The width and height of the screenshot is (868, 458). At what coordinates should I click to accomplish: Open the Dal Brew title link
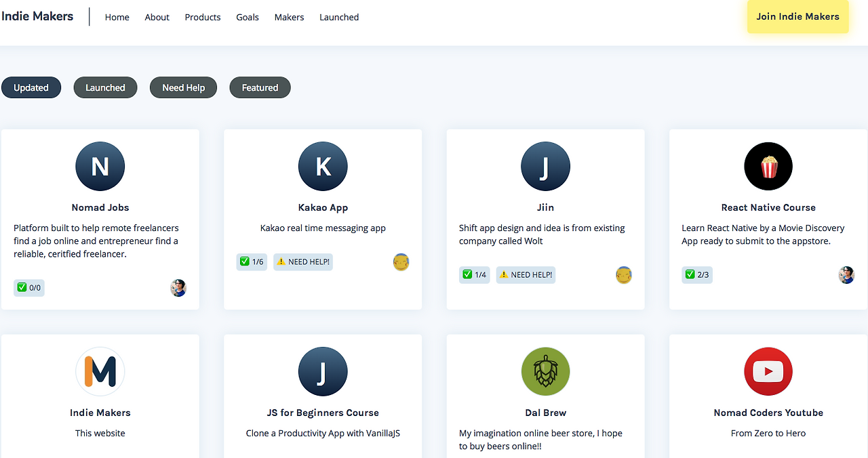pos(545,413)
